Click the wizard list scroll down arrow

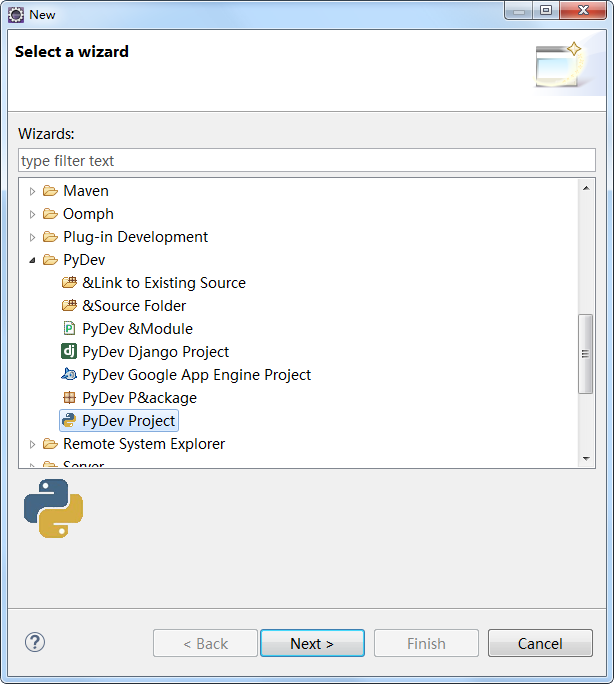[x=586, y=458]
